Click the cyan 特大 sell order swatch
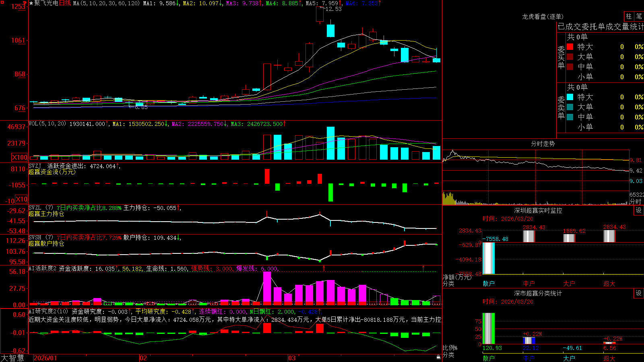The width and height of the screenshot is (644, 362). click(x=570, y=97)
